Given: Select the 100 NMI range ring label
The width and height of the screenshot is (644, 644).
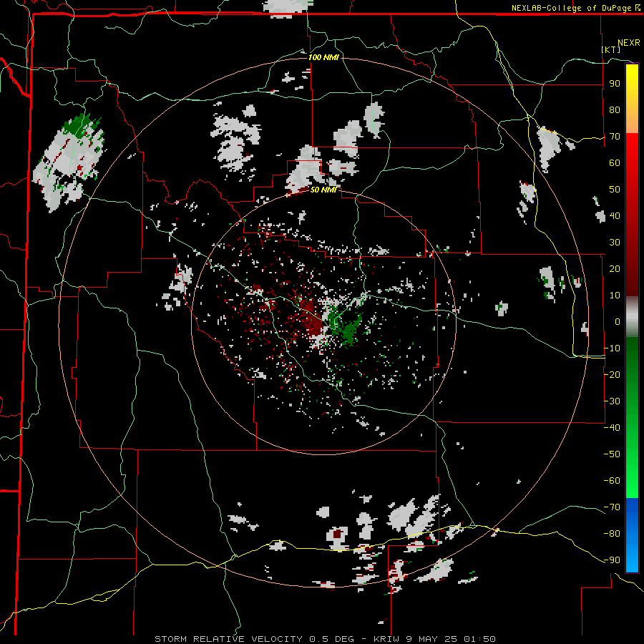Looking at the screenshot, I should coord(323,57).
